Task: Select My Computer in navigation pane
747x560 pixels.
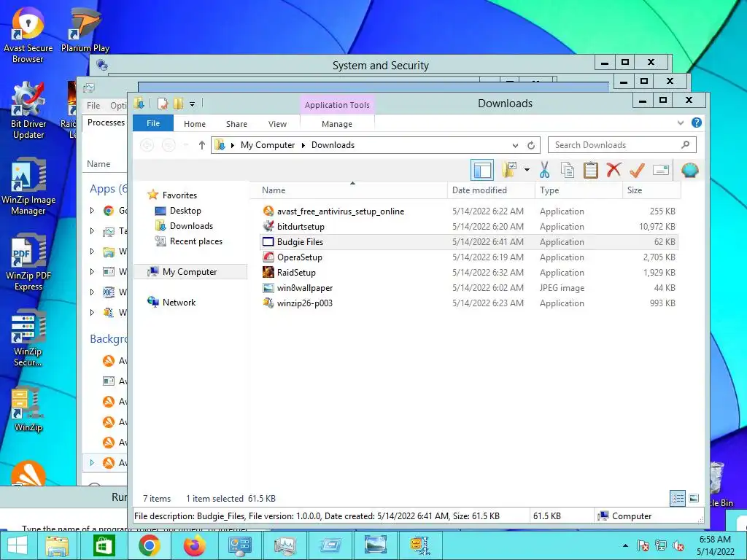Action: coord(190,272)
